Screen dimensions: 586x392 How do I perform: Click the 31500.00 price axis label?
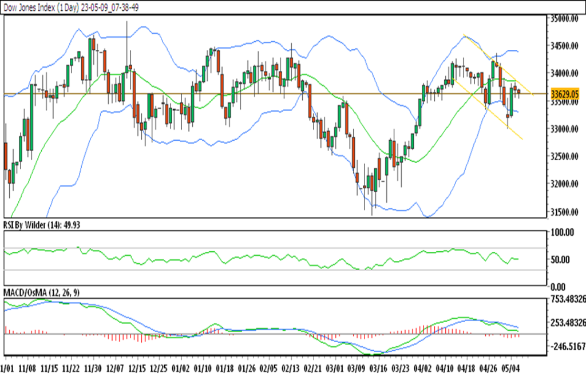click(565, 212)
